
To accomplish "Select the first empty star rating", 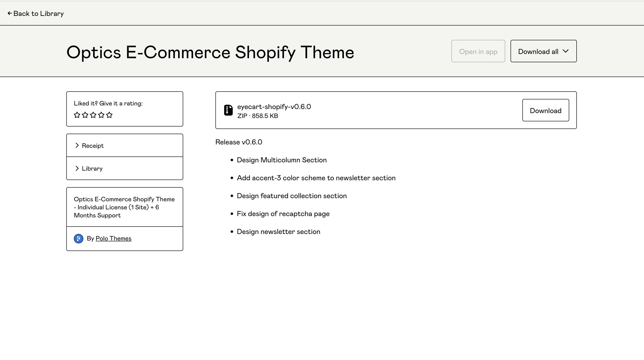I will (x=77, y=115).
